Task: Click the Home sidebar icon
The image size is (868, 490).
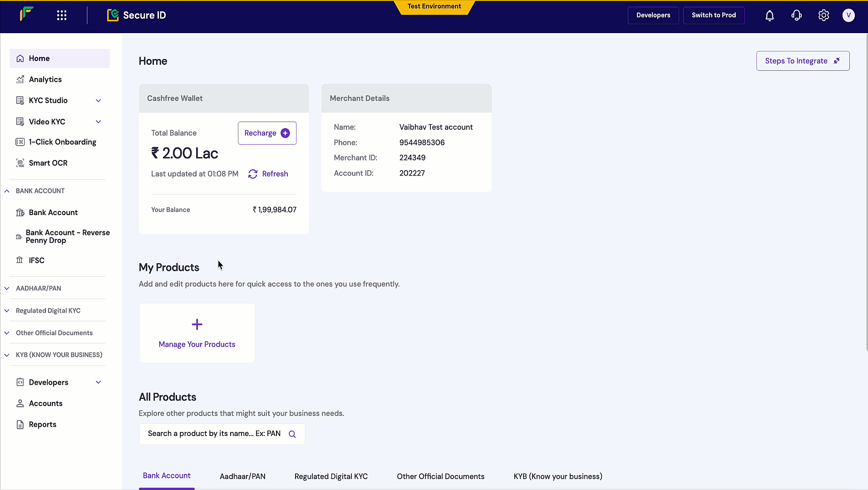Action: click(20, 59)
